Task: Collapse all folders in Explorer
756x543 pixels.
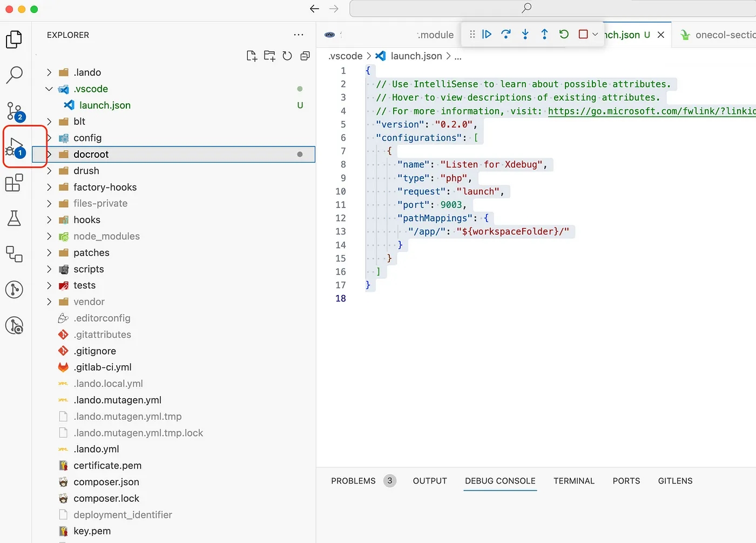Action: [305, 56]
